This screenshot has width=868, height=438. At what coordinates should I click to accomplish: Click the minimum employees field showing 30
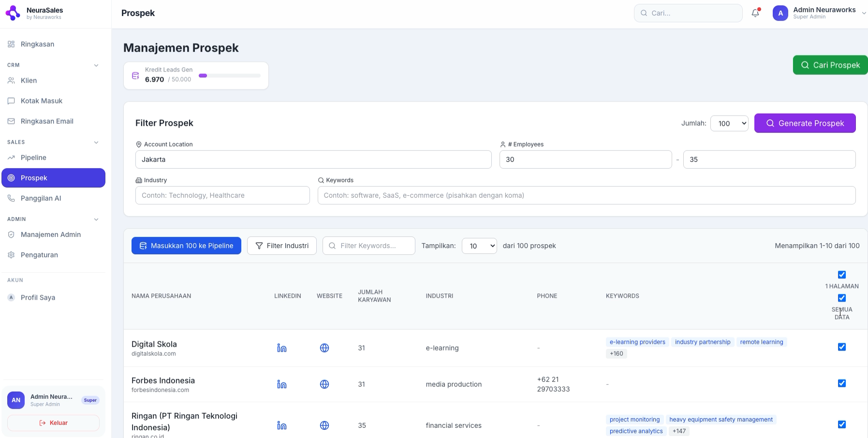(586, 160)
